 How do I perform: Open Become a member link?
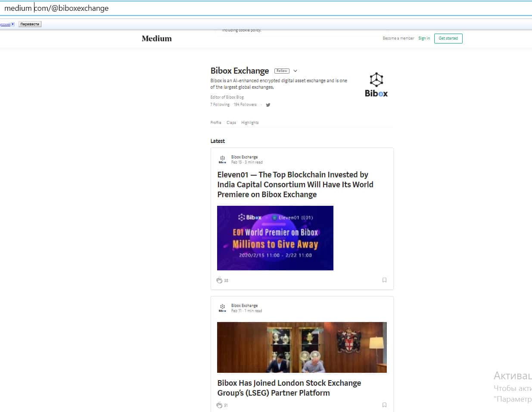398,38
